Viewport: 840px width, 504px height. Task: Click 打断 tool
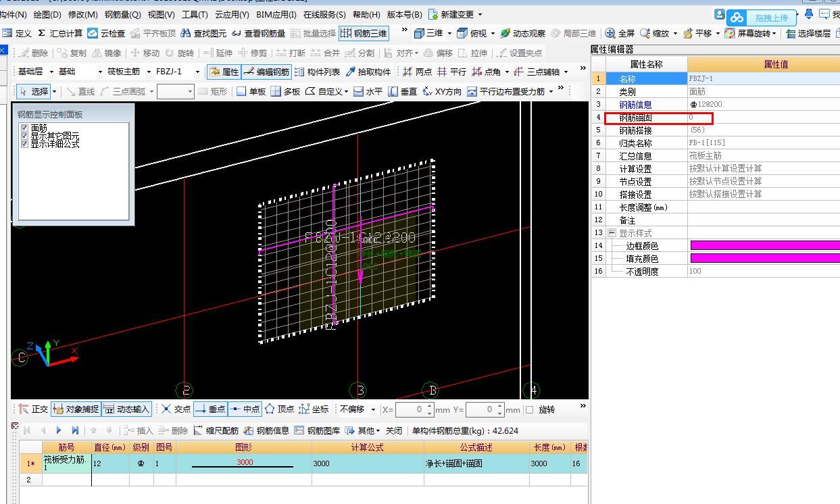pyautogui.click(x=291, y=53)
